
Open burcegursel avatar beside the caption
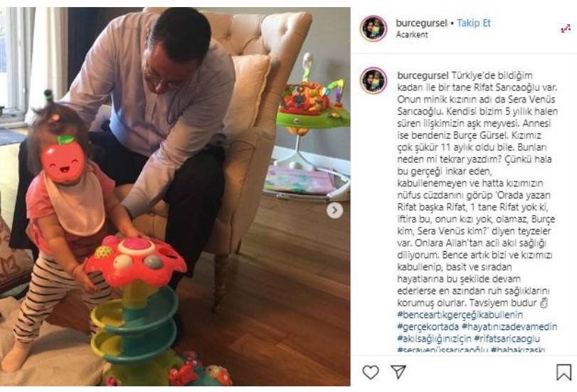[x=374, y=80]
